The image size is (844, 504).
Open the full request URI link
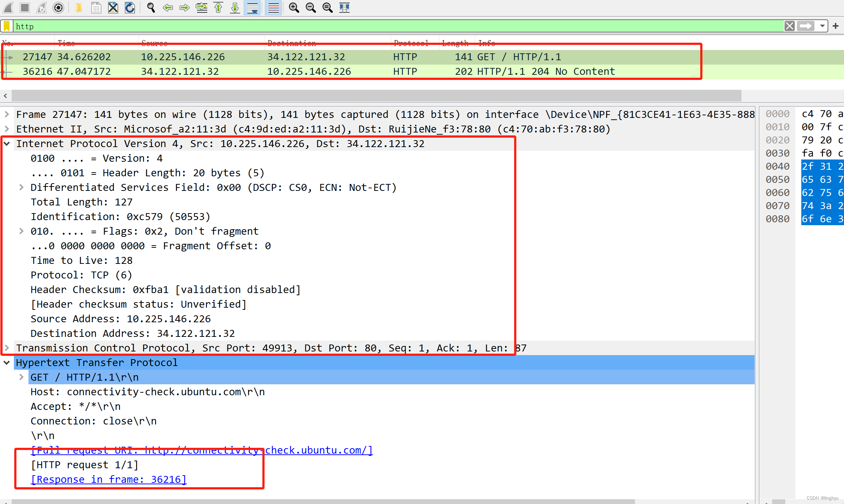coord(201,450)
